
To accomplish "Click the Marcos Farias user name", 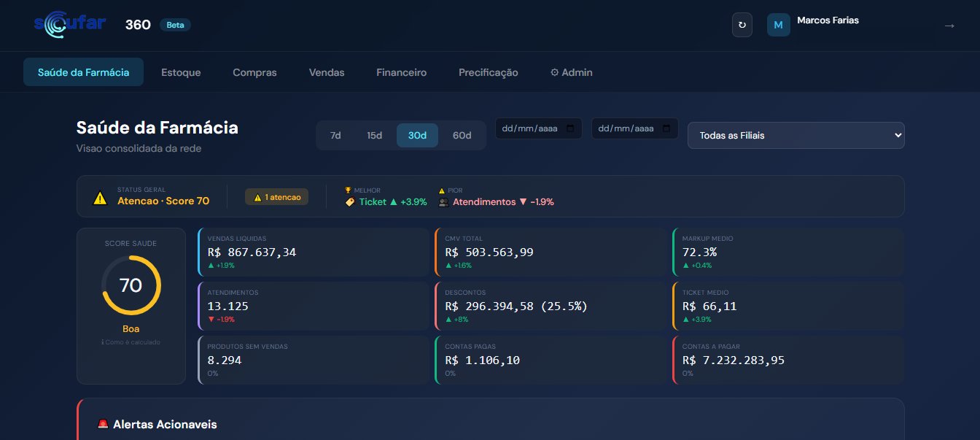I will [828, 20].
